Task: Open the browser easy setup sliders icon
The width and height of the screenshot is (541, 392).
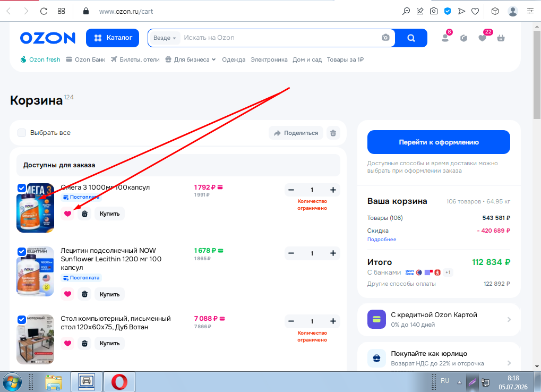Action: coord(530,11)
